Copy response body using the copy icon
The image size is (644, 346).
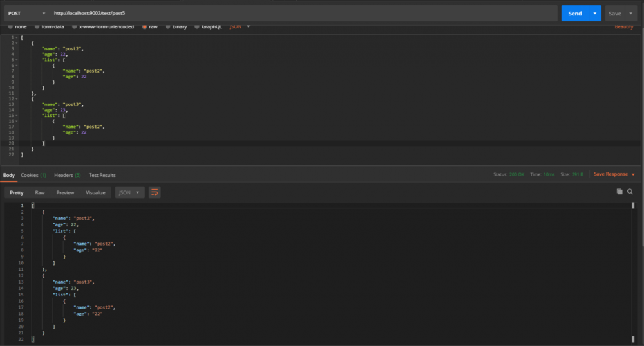click(620, 192)
